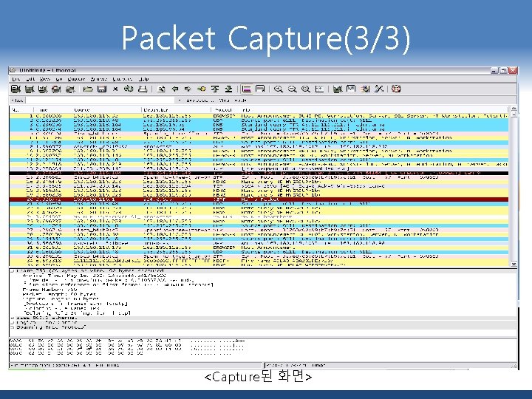Open the Help menu
The height and width of the screenshot is (399, 532).
(x=144, y=79)
